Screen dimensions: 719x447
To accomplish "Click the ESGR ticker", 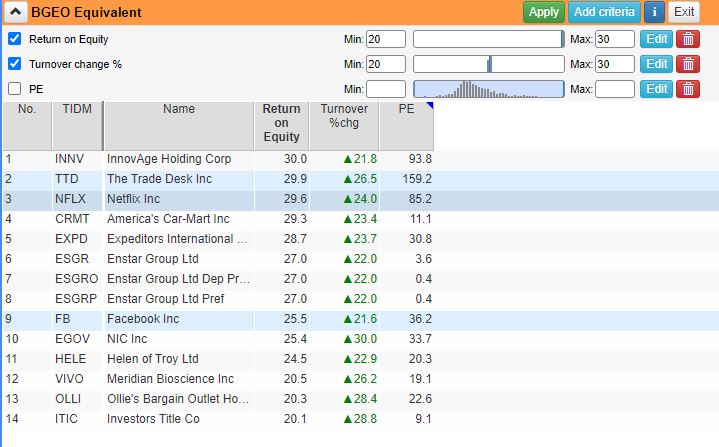I will [72, 259].
